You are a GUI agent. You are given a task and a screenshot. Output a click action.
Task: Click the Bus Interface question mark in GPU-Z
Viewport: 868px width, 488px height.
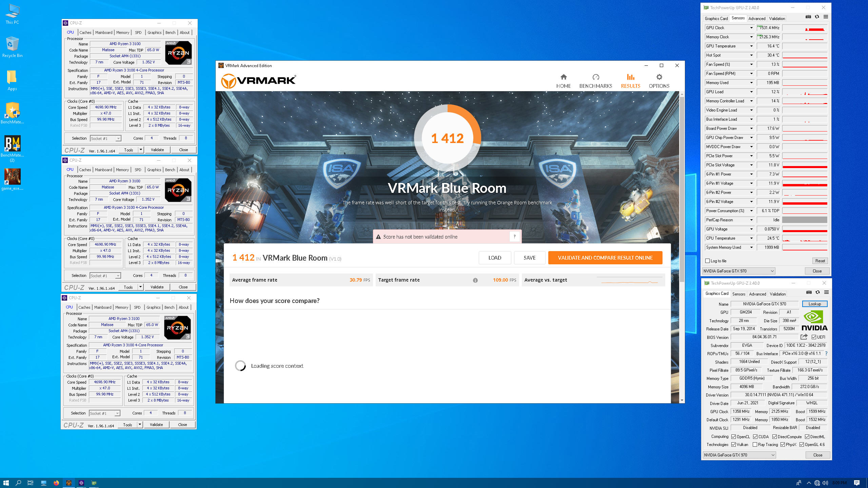826,353
